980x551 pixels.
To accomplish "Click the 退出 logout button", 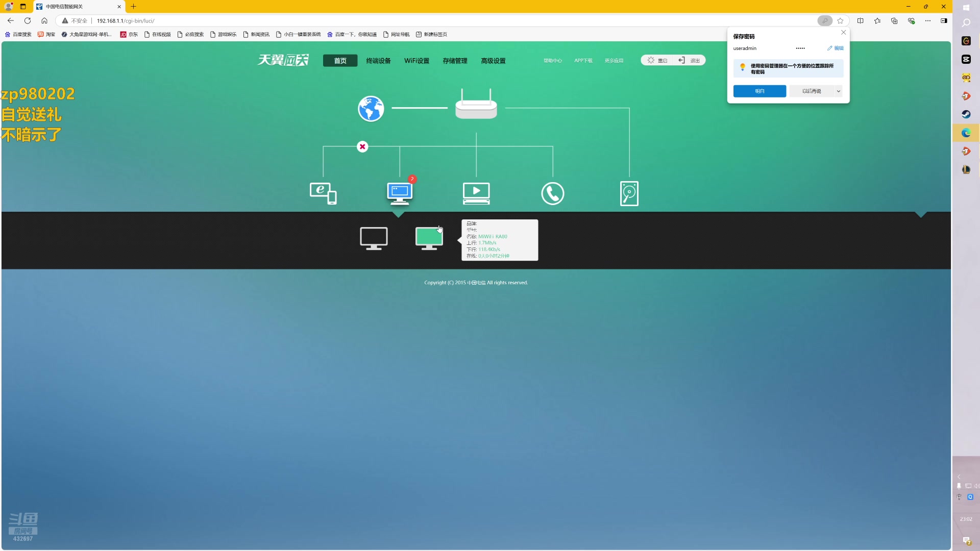I will (689, 60).
